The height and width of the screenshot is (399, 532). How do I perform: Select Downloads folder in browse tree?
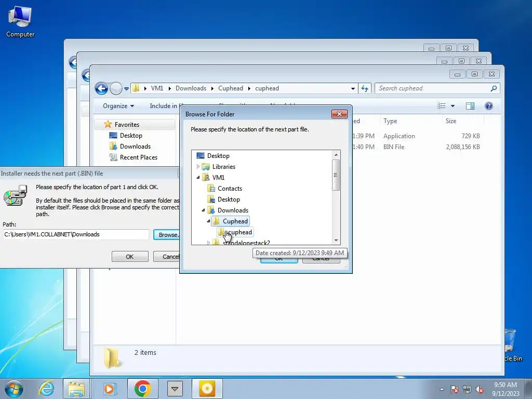[x=233, y=210]
